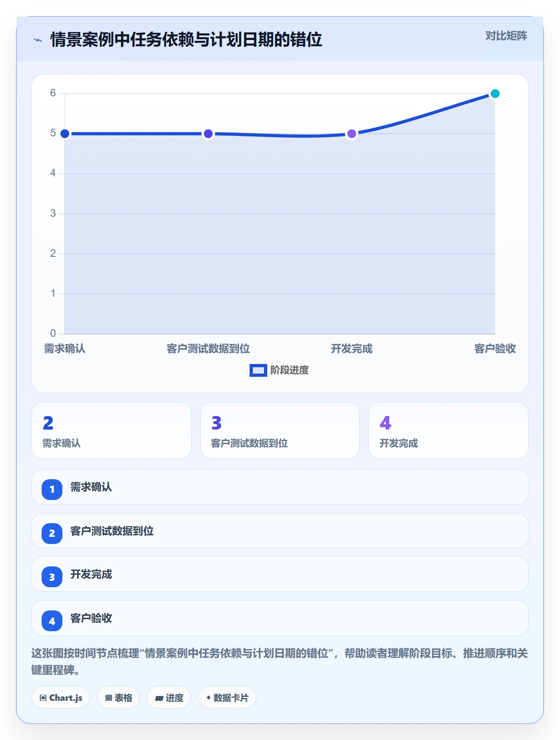Viewport: 560px width, 740px height.
Task: Select the 对比矩阵 label in the header
Action: 506,36
